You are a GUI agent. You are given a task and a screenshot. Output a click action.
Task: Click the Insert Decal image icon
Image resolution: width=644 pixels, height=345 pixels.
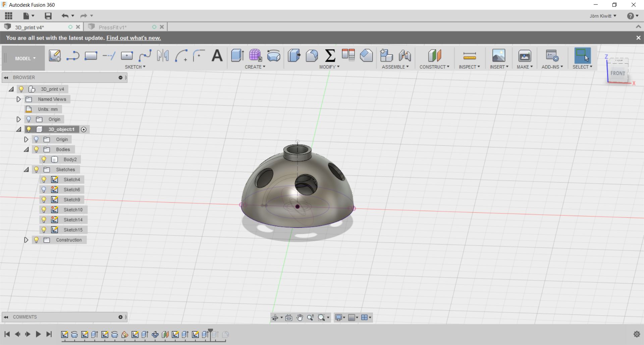499,55
